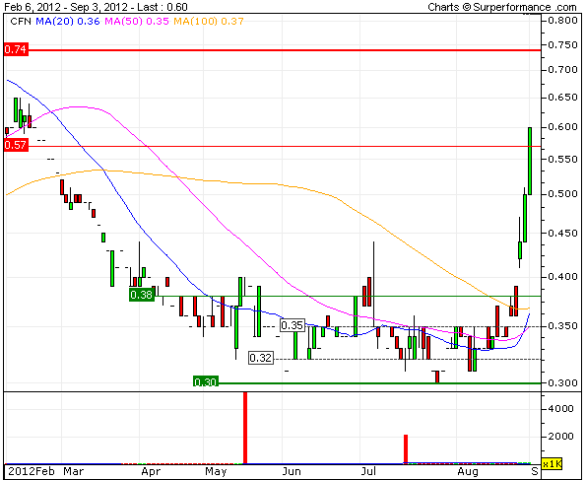
Task: Click the Jun time axis label
Action: pyautogui.click(x=292, y=471)
